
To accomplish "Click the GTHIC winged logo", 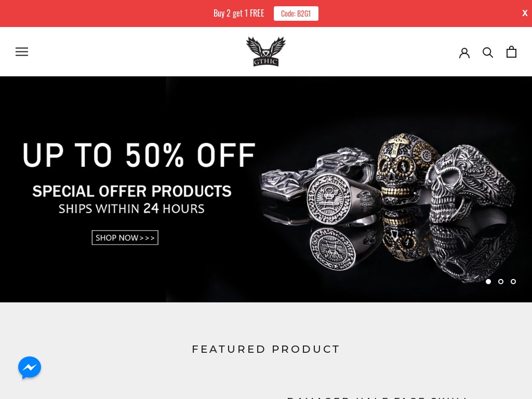I will (265, 51).
